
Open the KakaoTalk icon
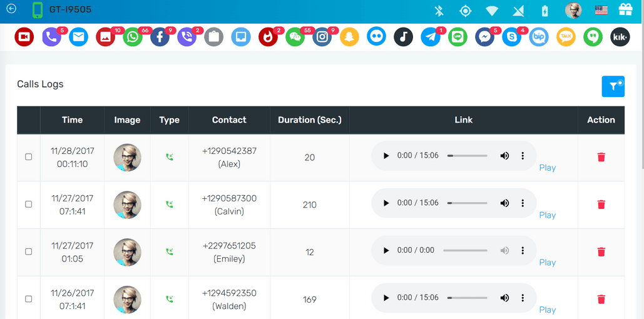tap(566, 37)
